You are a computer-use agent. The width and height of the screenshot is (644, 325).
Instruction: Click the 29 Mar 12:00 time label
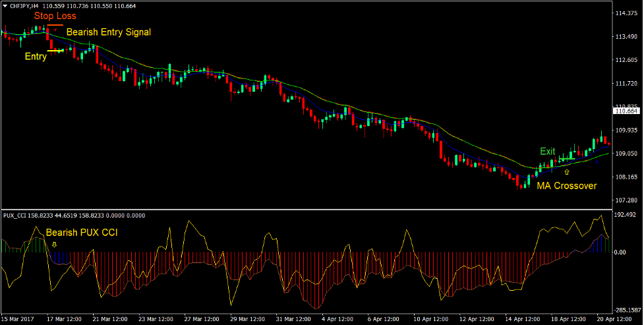coord(248,319)
